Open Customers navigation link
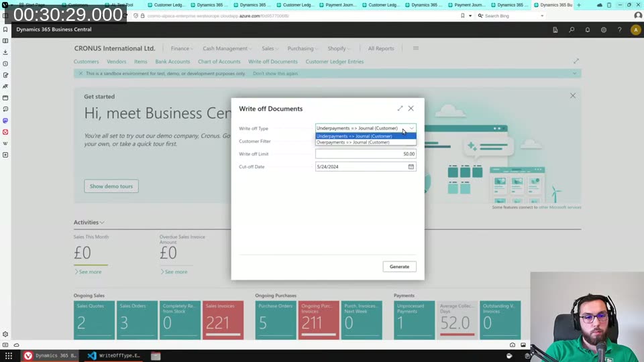The height and width of the screenshot is (362, 644). pyautogui.click(x=87, y=62)
